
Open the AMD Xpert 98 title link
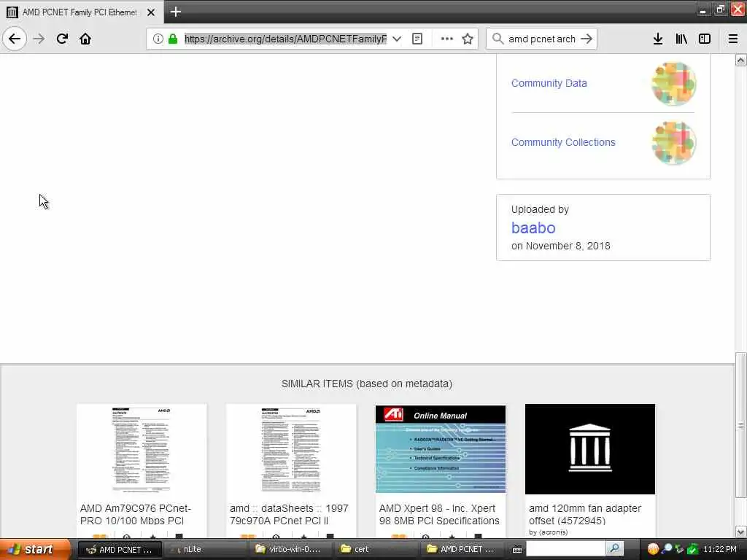coord(439,514)
